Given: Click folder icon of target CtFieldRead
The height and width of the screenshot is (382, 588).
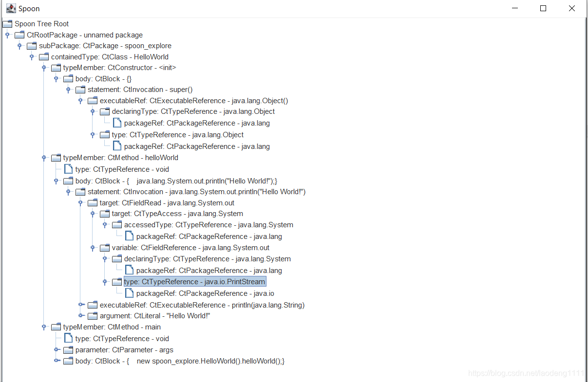Looking at the screenshot, I should click(93, 203).
